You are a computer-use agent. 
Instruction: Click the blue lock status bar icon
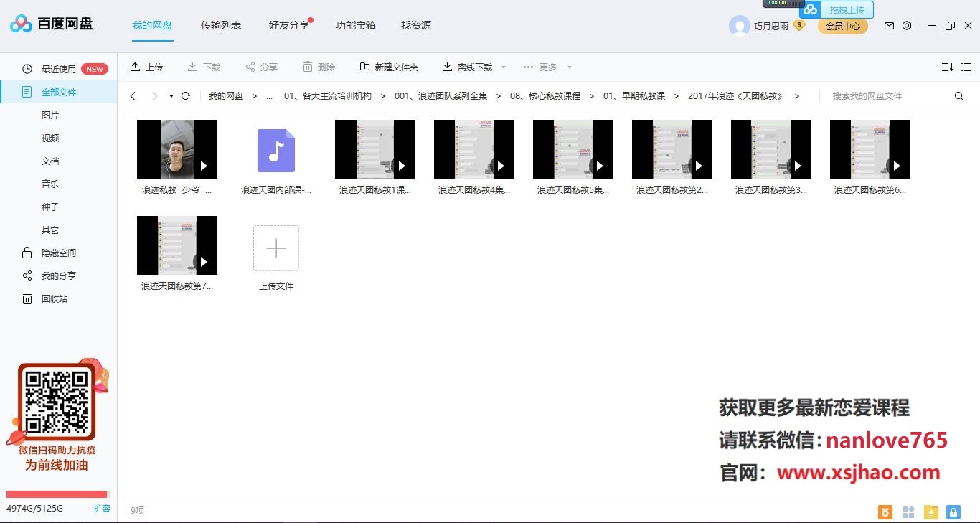point(953,512)
